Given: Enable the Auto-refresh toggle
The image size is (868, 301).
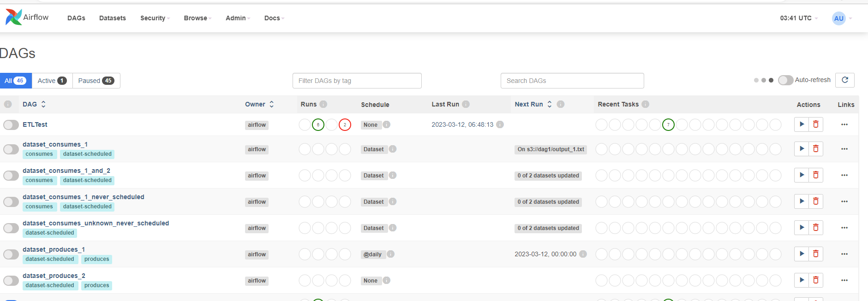Looking at the screenshot, I should click(785, 80).
